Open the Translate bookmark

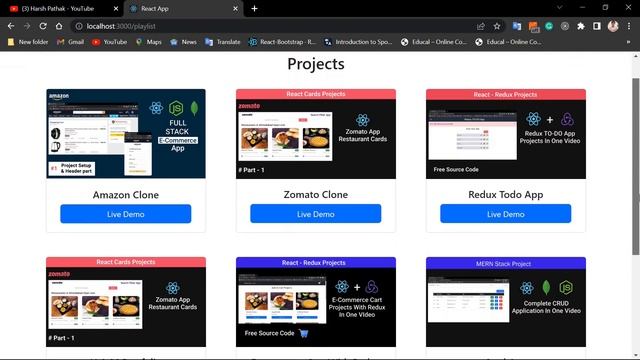point(222,42)
